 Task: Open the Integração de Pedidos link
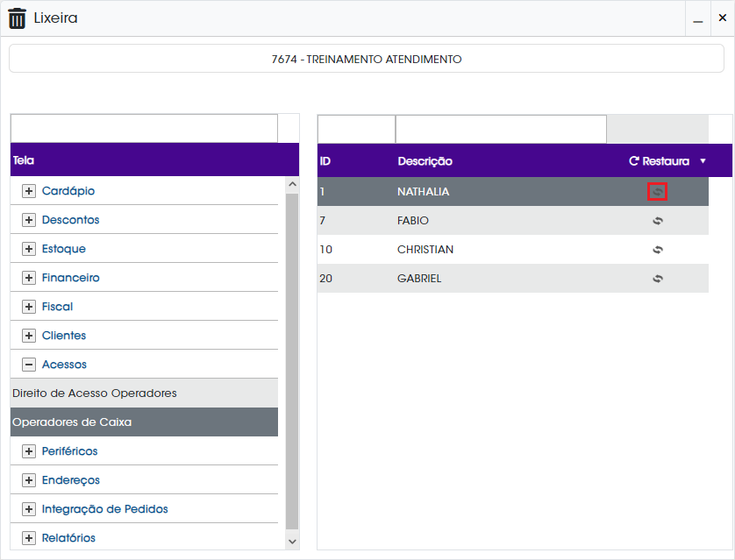(x=104, y=509)
